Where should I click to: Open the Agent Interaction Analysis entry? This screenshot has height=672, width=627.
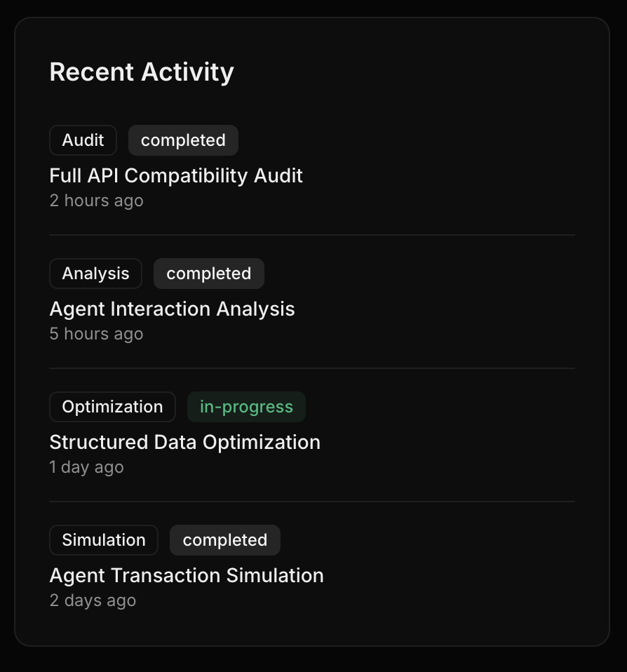tap(172, 309)
